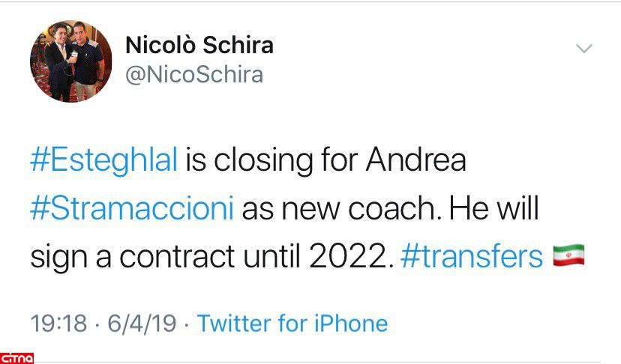
Task: Open the Twitter for iPhone source link
Action: click(292, 323)
